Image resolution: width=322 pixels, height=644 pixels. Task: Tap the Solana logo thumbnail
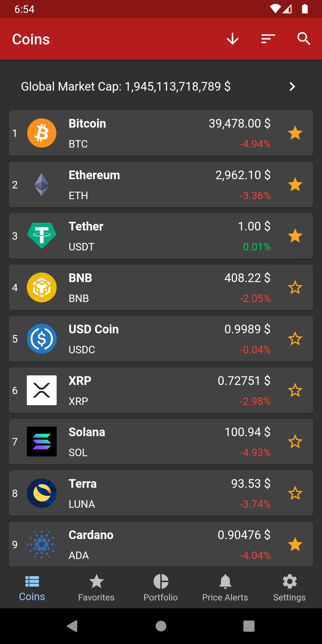pyautogui.click(x=42, y=442)
